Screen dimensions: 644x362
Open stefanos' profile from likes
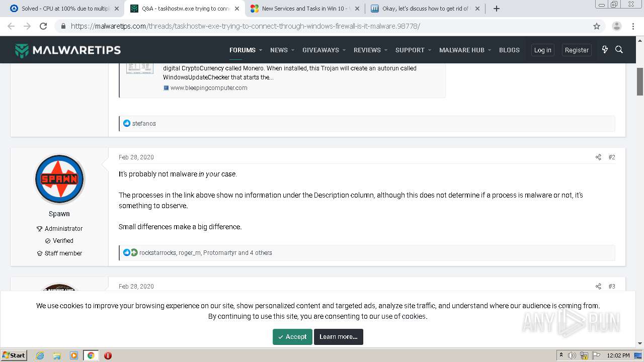click(144, 124)
